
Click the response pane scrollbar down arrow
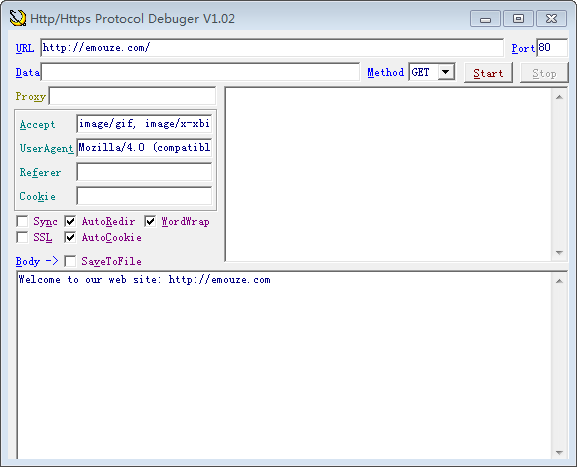click(x=559, y=253)
